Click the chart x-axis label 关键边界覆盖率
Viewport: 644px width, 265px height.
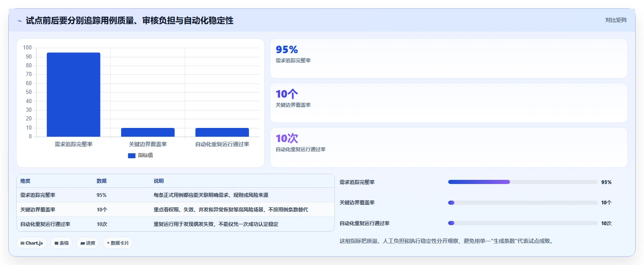coord(148,145)
